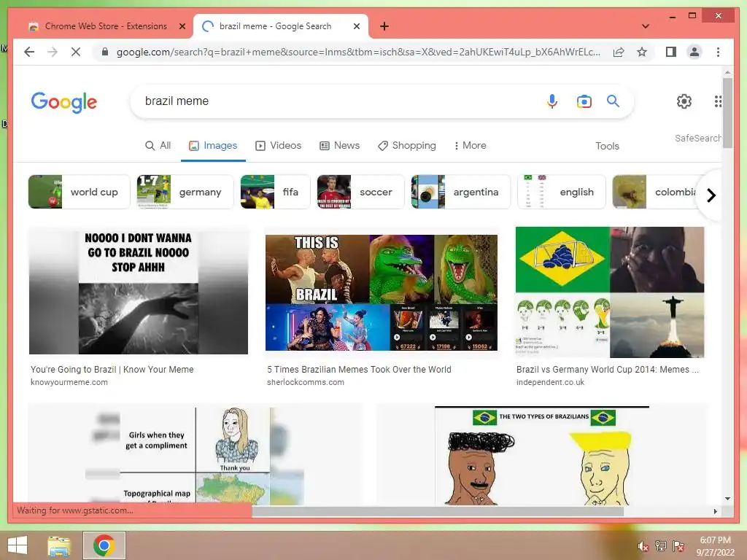This screenshot has height=560, width=747.
Task: Open the Brazil vs Germany collage image
Action: point(610,292)
